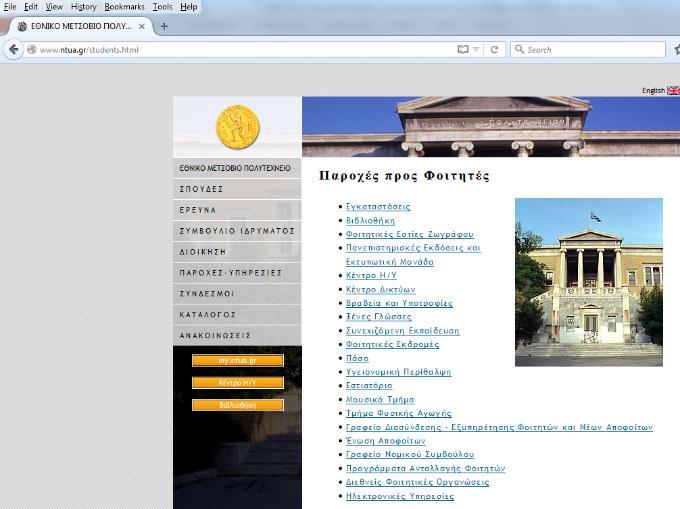The height and width of the screenshot is (509, 680).
Task: Open Συνεχιζόμενη Εκπαίδευση link
Action: [x=402, y=330]
